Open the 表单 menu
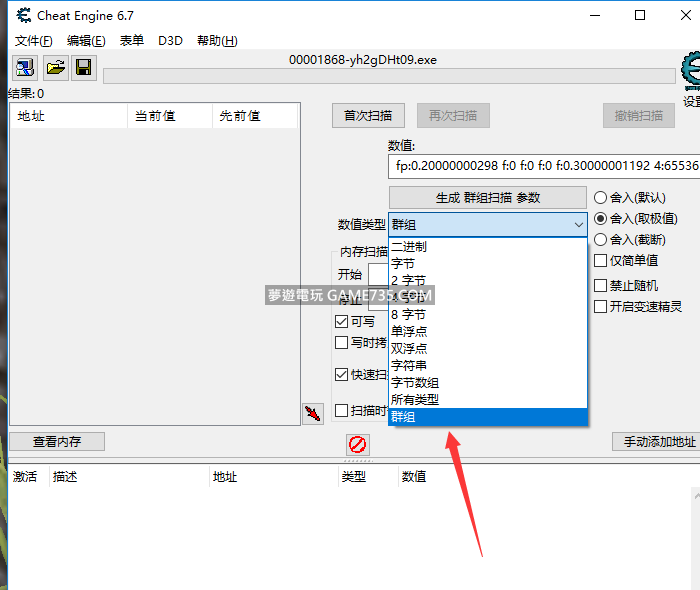This screenshot has height=590, width=700. point(132,41)
